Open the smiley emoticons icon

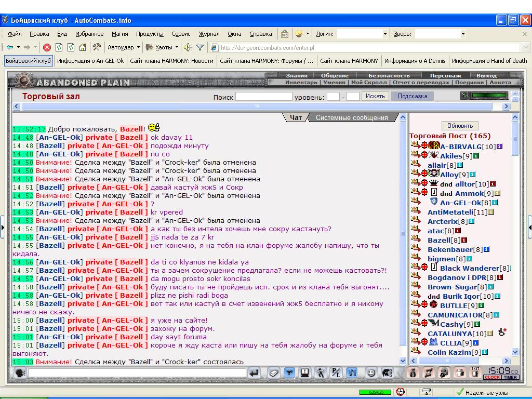(x=371, y=373)
